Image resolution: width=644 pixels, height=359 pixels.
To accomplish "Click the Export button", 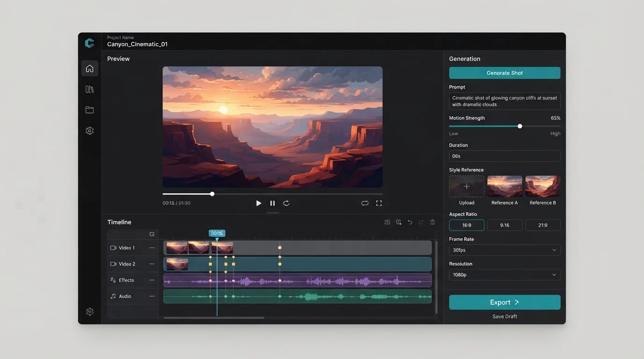I will 505,302.
